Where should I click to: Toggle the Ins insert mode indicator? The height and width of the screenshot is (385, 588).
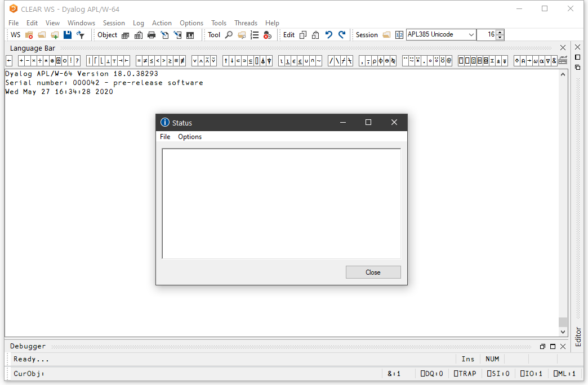[x=467, y=359]
